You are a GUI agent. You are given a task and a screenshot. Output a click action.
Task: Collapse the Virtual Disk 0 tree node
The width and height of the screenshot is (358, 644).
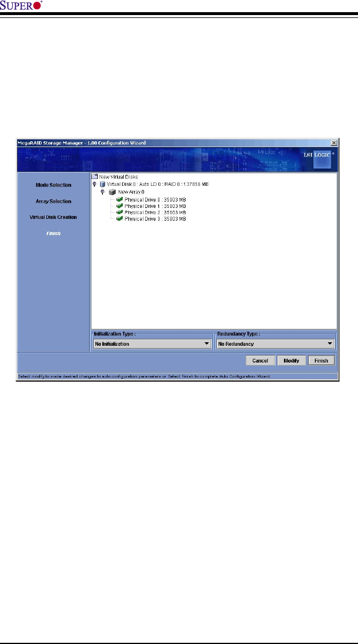(x=95, y=184)
